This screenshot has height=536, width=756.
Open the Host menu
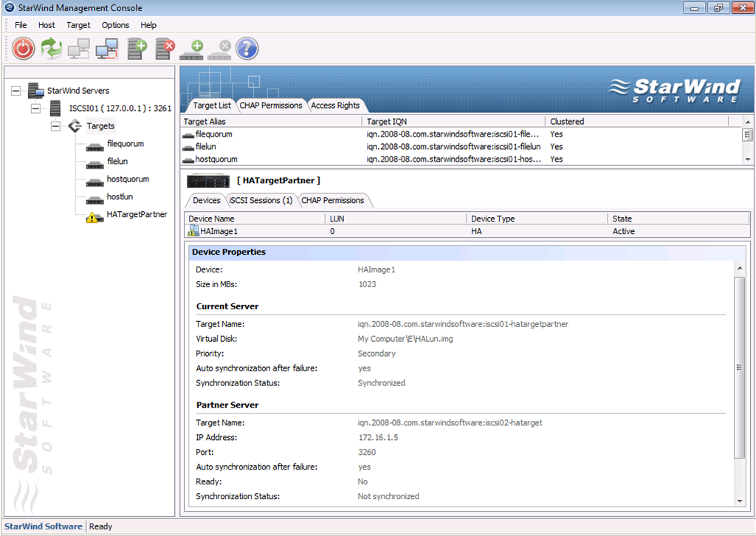47,25
